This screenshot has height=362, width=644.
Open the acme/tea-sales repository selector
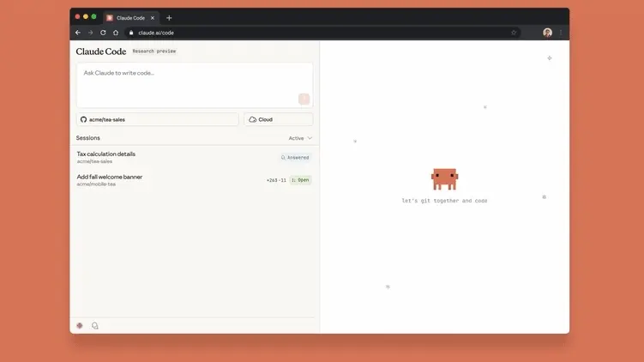[x=157, y=119]
